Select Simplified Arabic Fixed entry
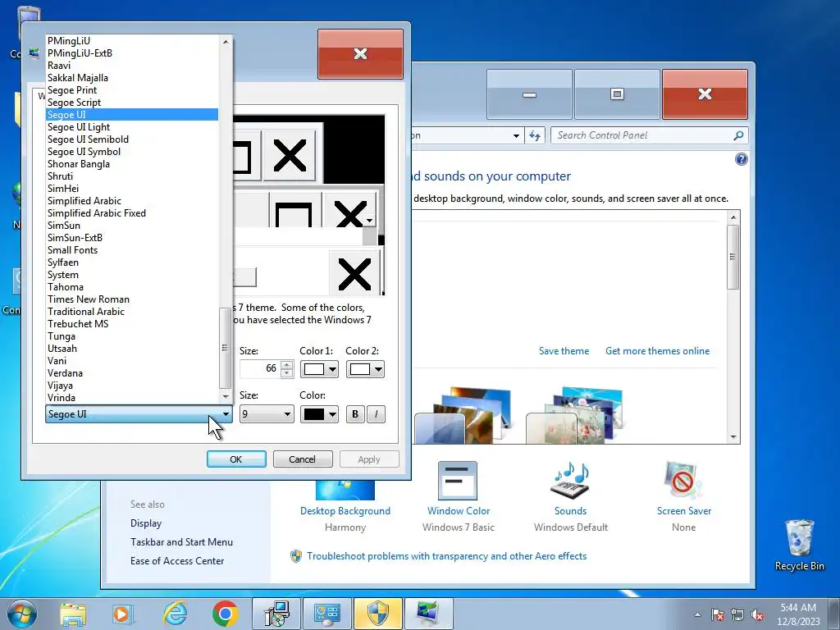Viewport: 840px width, 630px height. 132,213
